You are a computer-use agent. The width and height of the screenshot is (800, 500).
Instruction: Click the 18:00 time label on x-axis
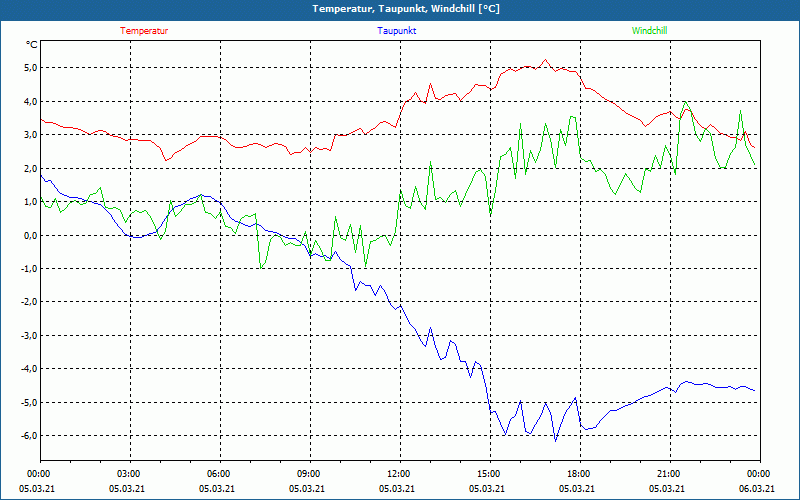pos(580,474)
